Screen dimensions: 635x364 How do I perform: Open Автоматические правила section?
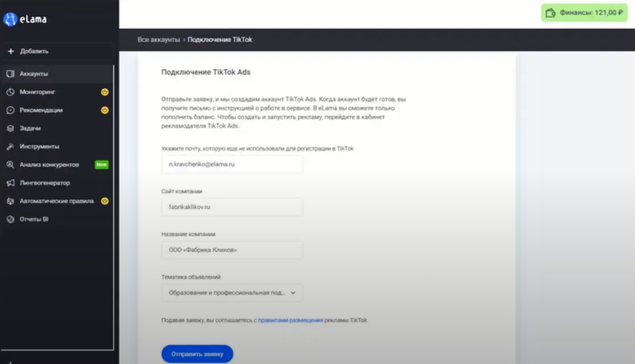[x=56, y=201]
